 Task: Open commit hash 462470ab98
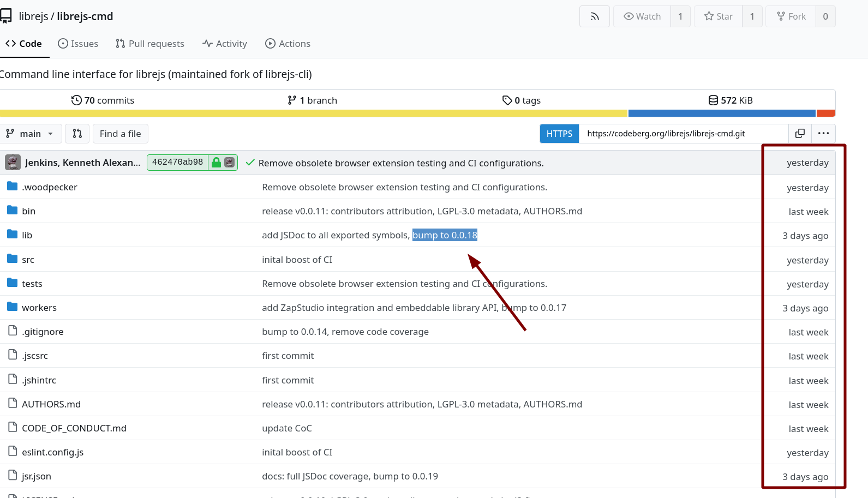177,163
